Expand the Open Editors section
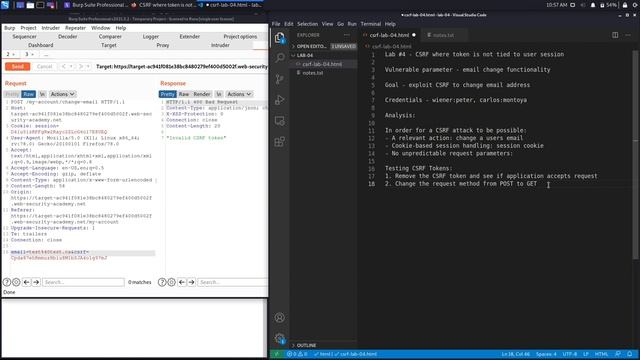 [x=311, y=46]
